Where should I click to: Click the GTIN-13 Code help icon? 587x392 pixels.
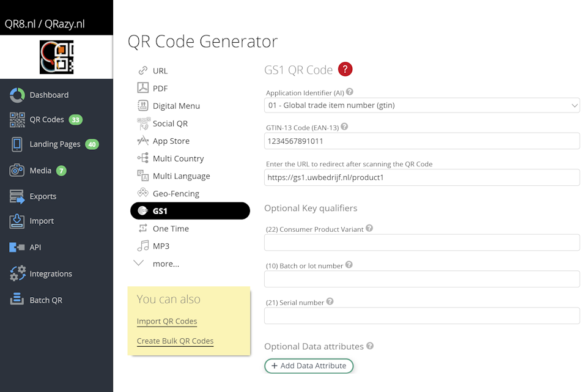(344, 127)
